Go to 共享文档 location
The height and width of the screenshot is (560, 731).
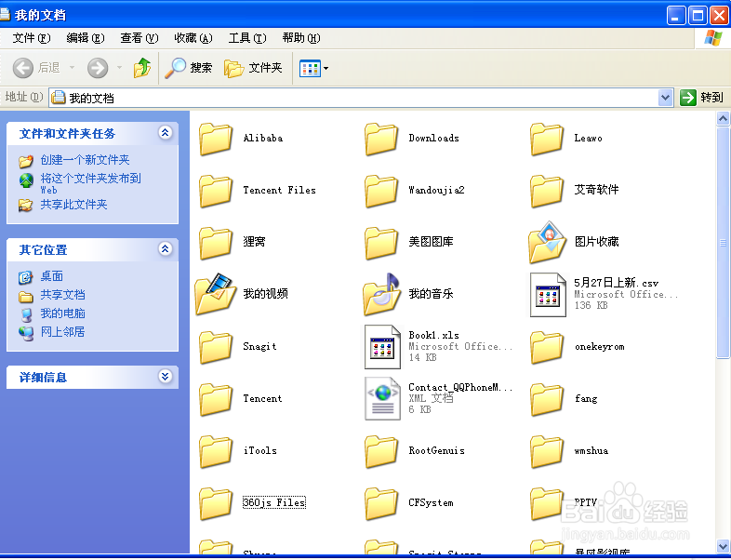[x=62, y=295]
